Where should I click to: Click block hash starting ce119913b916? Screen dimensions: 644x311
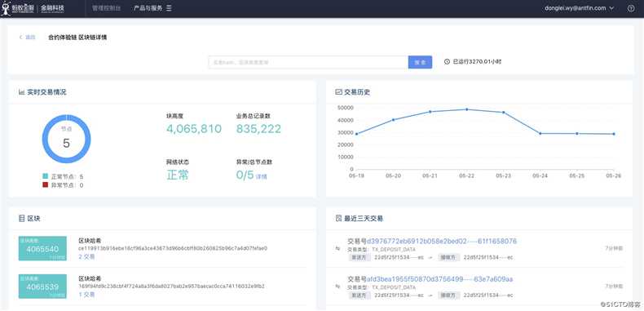click(173, 248)
